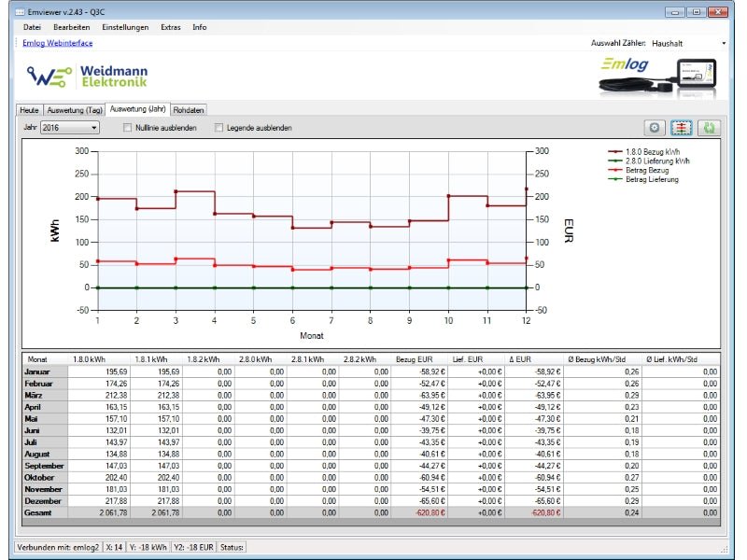This screenshot has height=560, width=747.
Task: Select the highlighted chart series options icon
Action: click(x=682, y=127)
